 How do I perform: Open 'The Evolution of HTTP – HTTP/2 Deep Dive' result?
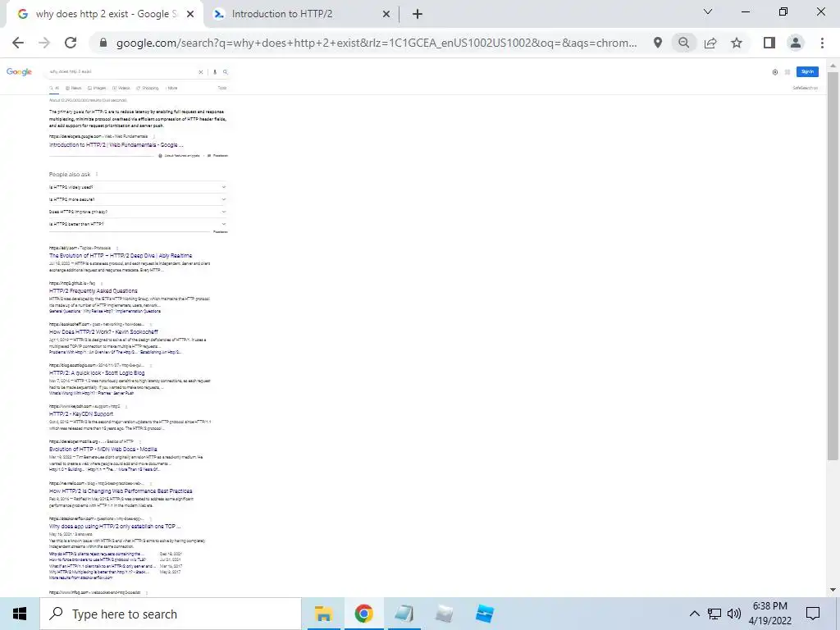click(x=121, y=256)
